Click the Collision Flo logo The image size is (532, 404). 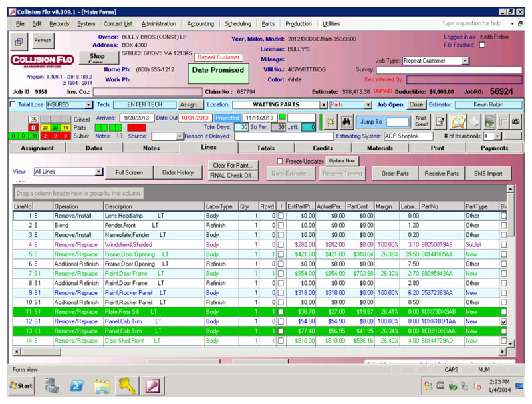(42, 60)
